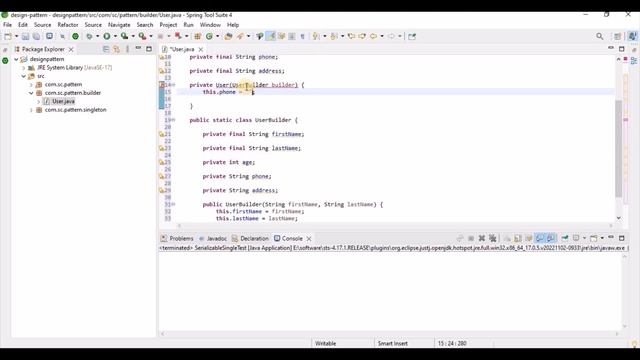Click the Search flashlight toolbar icon

tap(240, 36)
